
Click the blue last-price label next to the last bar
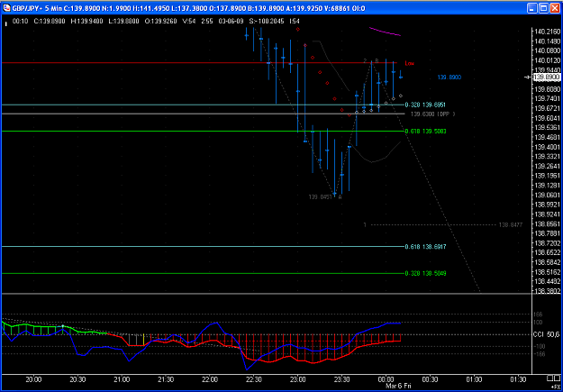pyautogui.click(x=449, y=77)
